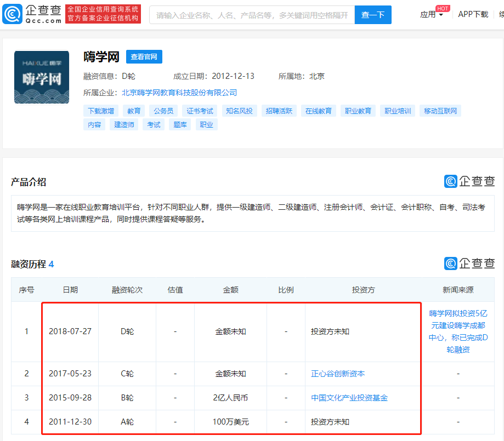This screenshot has height=441, width=504.
Task: Open the 应用 dropdown menu
Action: click(x=432, y=15)
